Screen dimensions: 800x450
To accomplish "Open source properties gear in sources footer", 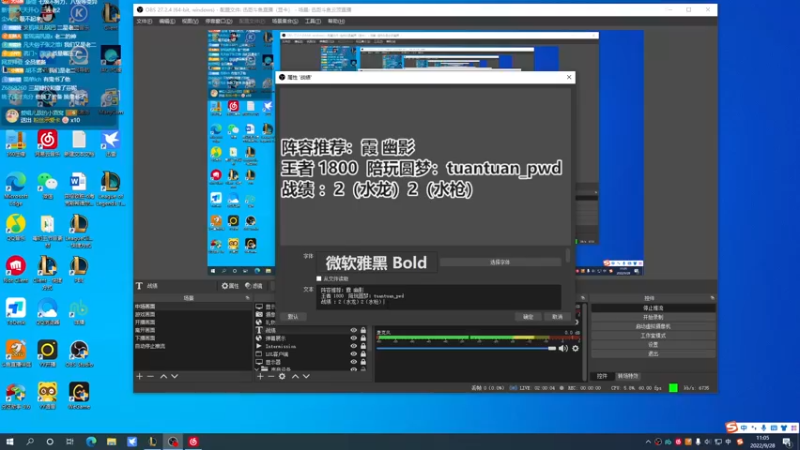I will [x=282, y=377].
